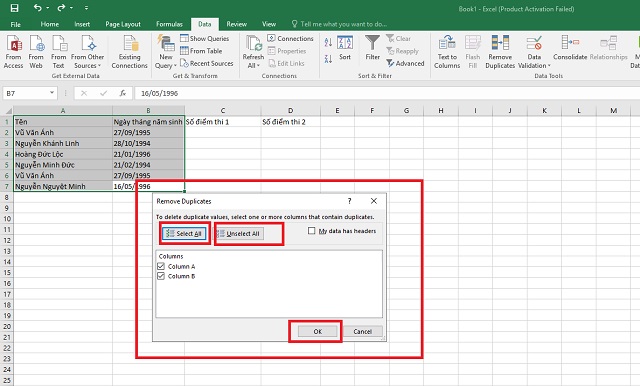Select cell Hoàng Đức Lộc
640x386 pixels.
63,154
